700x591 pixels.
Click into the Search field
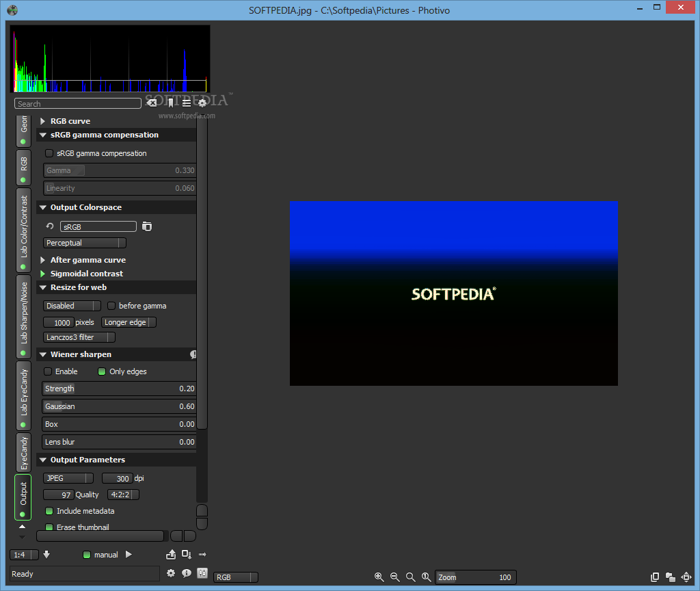(x=77, y=104)
